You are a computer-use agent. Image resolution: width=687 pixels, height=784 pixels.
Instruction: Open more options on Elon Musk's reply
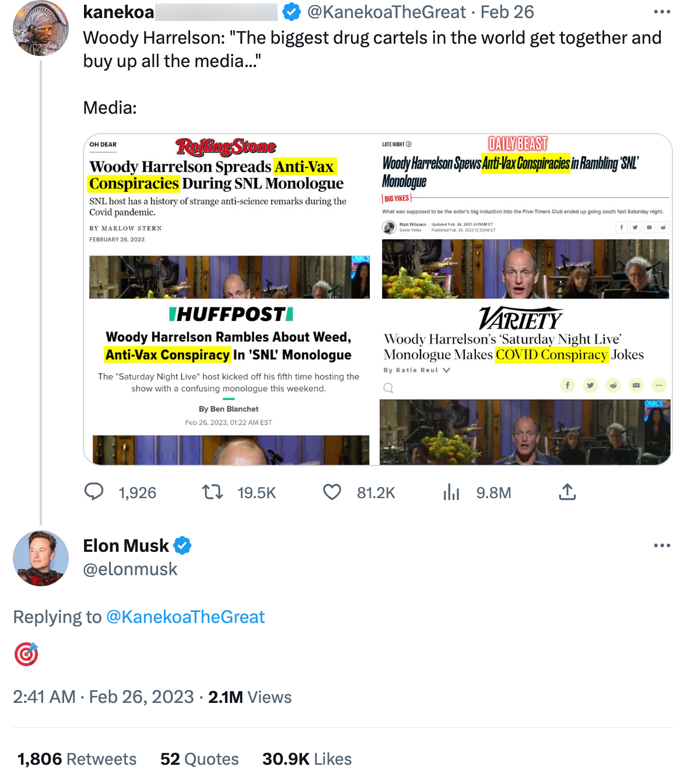pyautogui.click(x=662, y=545)
